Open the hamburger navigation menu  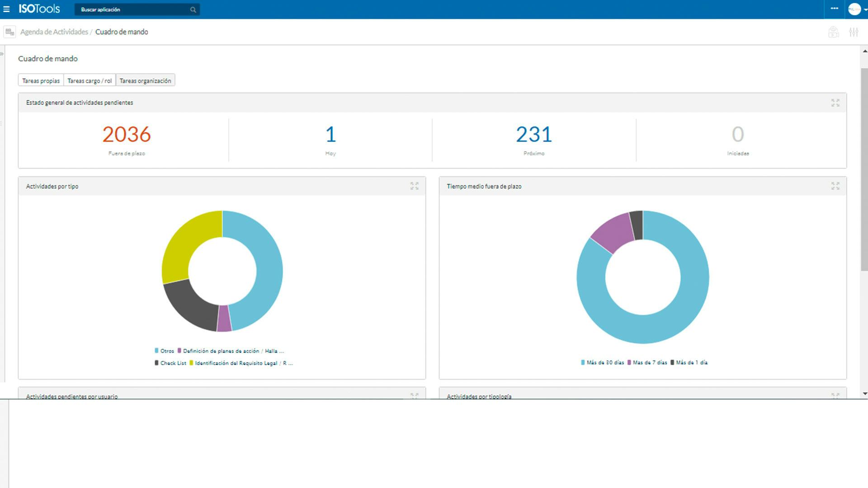click(7, 9)
